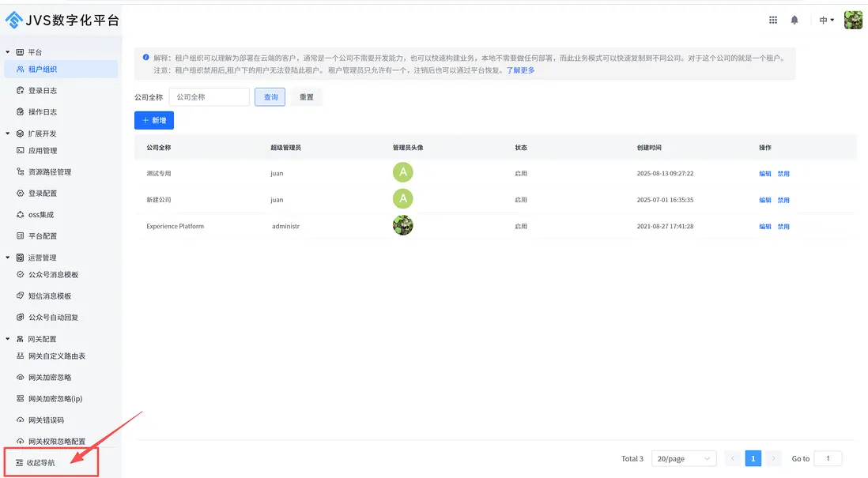Click the 2025-08-13 09:27:22 timestamp cell

tap(665, 173)
